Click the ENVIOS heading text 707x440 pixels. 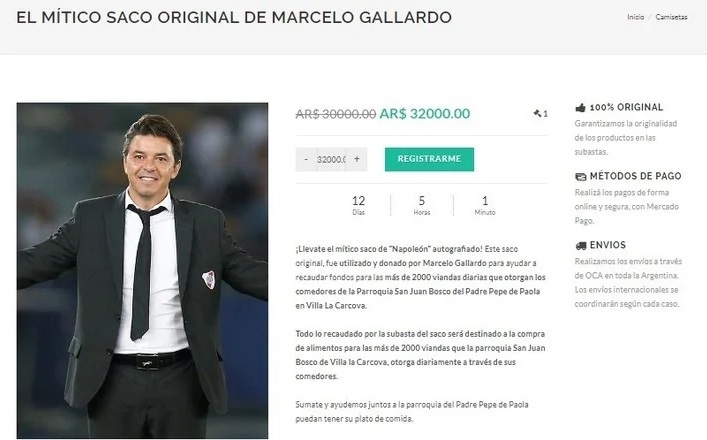click(608, 245)
